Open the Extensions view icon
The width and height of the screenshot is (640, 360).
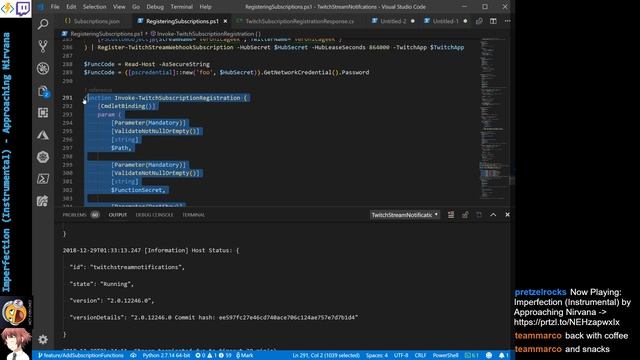[x=43, y=113]
